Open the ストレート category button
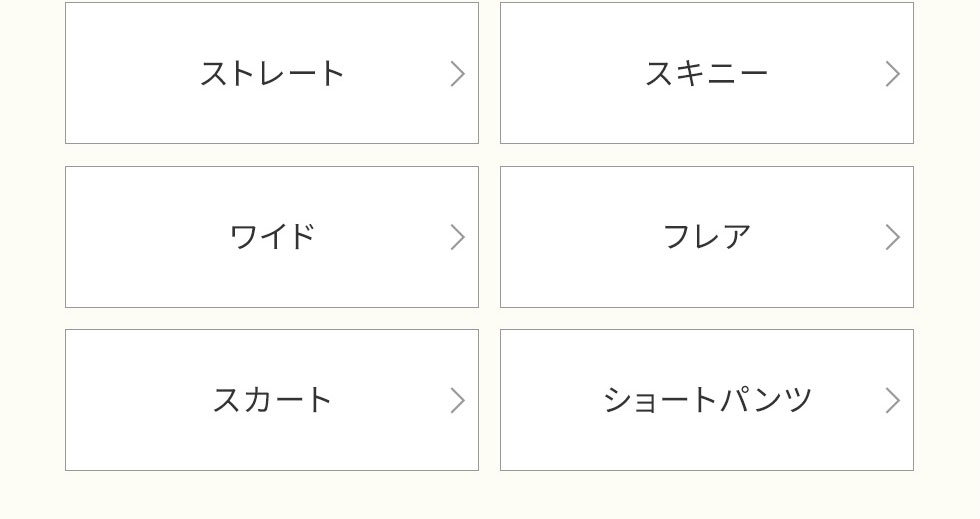The image size is (980, 519). coord(272,73)
